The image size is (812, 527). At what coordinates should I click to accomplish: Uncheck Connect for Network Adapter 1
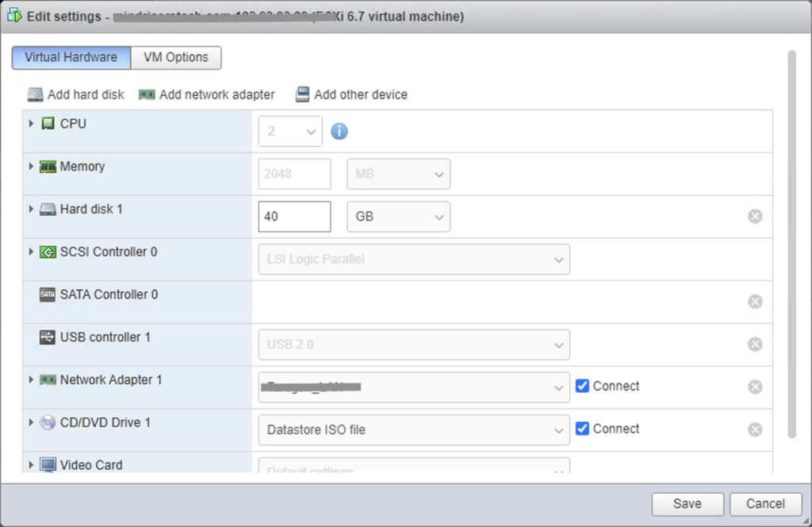(x=583, y=386)
